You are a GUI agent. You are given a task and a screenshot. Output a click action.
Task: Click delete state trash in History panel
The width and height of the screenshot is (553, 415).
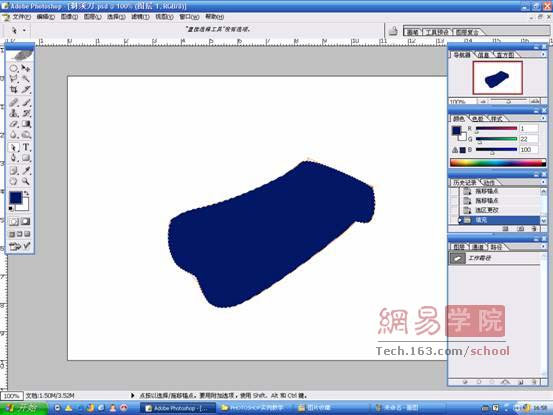tap(534, 229)
